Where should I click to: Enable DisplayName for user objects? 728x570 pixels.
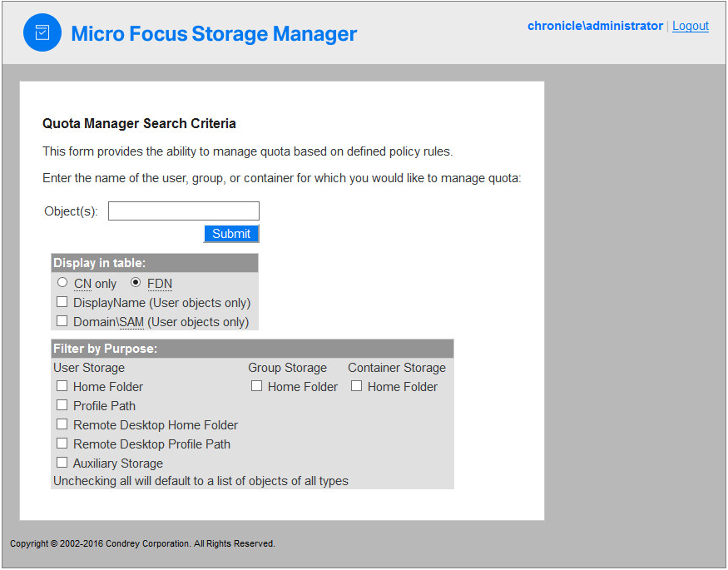click(62, 302)
